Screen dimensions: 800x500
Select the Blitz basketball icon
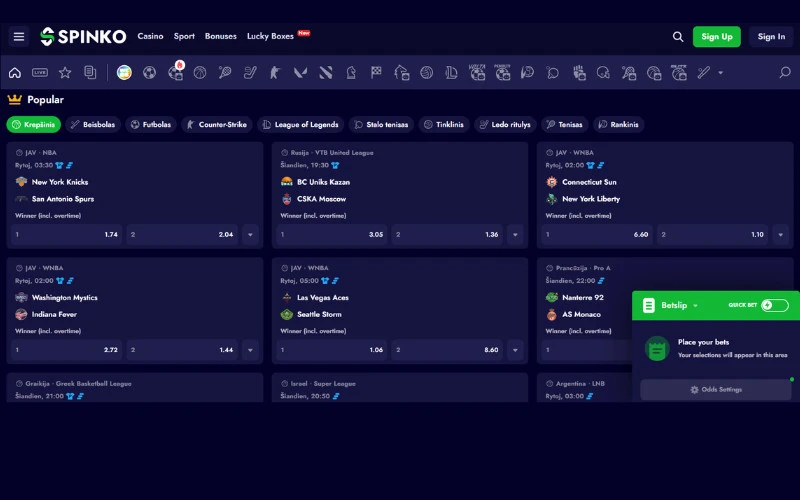pos(679,72)
